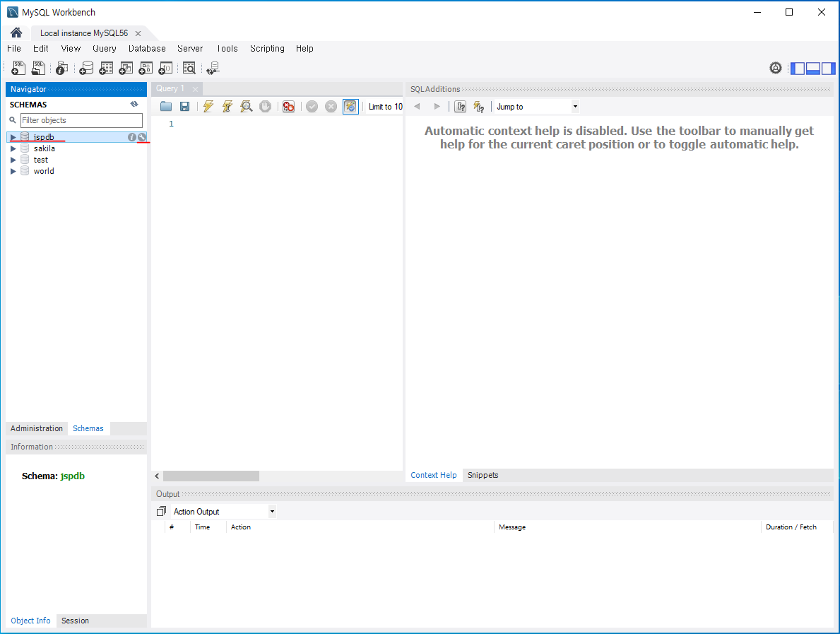Open Workbench preferences gear icon
The image size is (840, 634).
coord(775,68)
